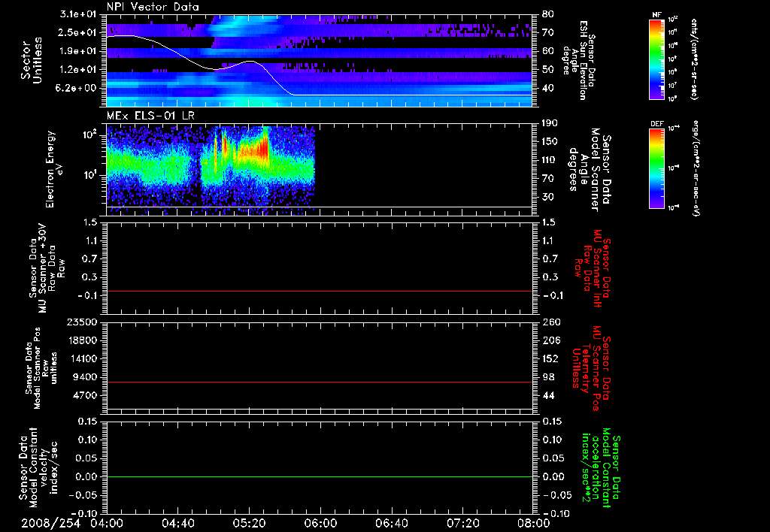This screenshot has width=770, height=532.
Task: Click the green Model Constant acceleration label
Action: [x=601, y=467]
